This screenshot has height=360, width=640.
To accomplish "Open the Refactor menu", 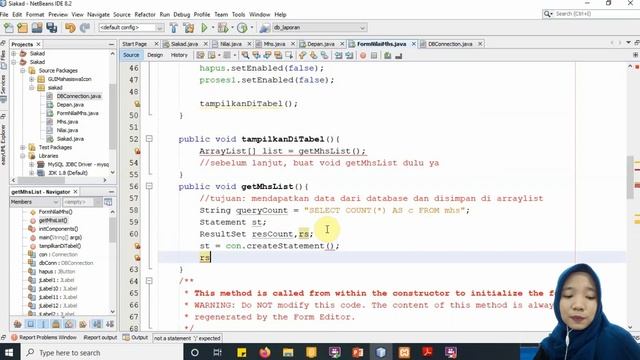I will coord(145,15).
